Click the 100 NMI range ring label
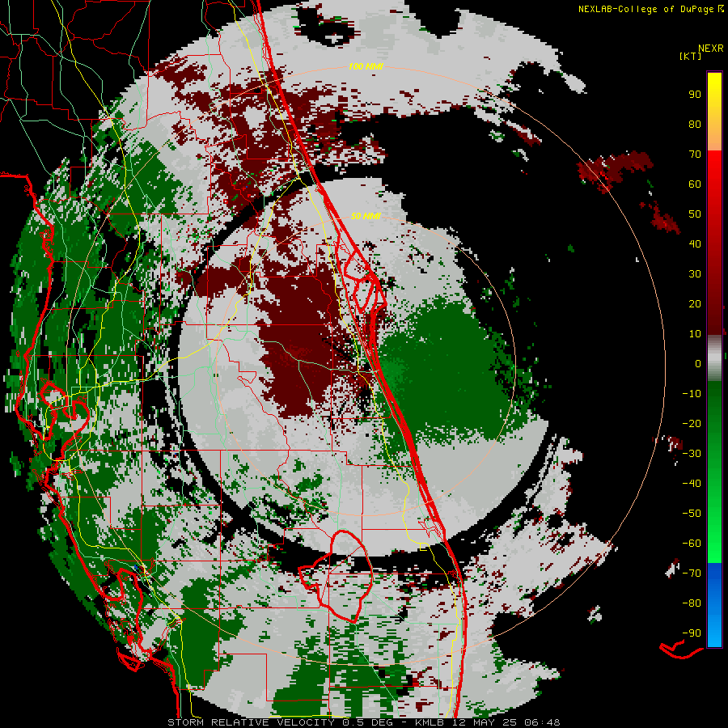 [366, 66]
